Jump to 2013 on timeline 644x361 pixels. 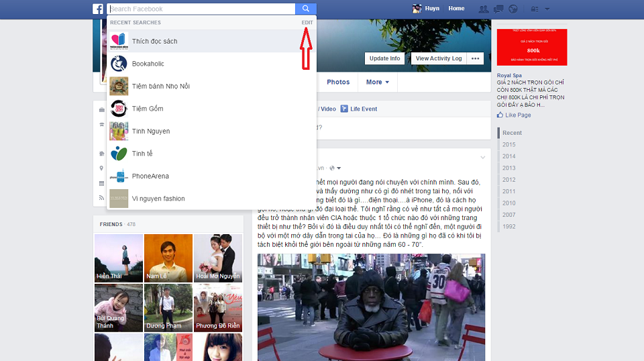pyautogui.click(x=509, y=168)
